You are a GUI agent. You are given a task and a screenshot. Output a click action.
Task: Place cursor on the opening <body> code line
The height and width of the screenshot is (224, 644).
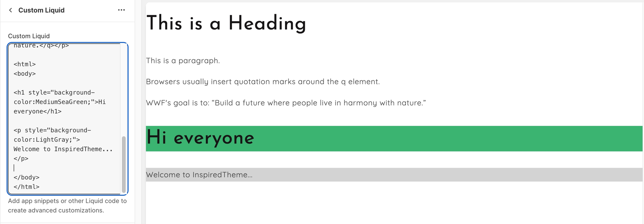(x=25, y=74)
